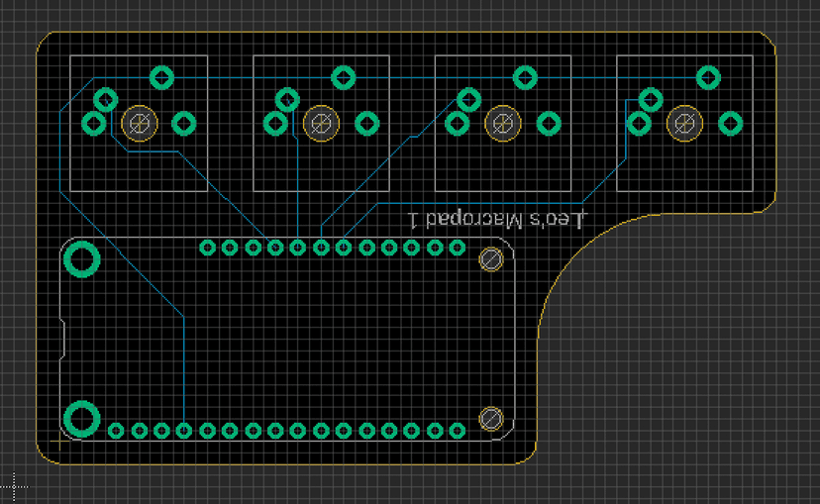Click the origin crosshair marker below the board
Viewport: 820px width, 504px height.
[x=15, y=486]
